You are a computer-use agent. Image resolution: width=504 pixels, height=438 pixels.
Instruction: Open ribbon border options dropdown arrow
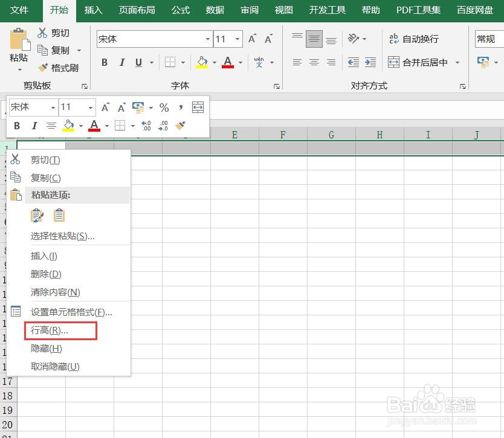[183, 63]
